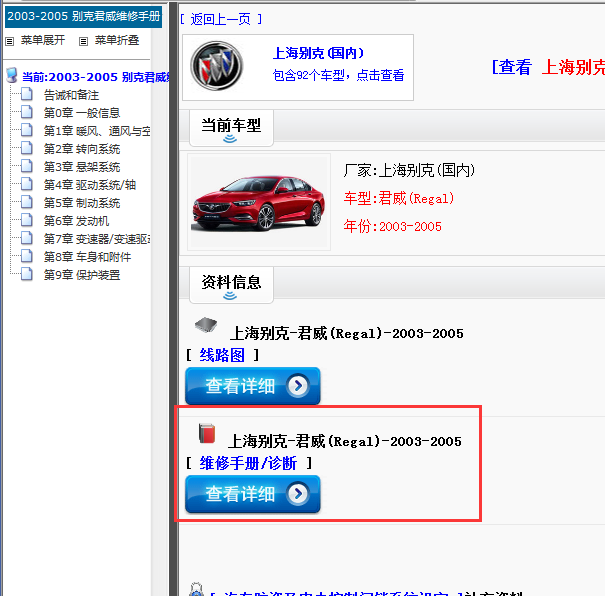Click the Buick logo icon
The image size is (605, 596).
[216, 66]
